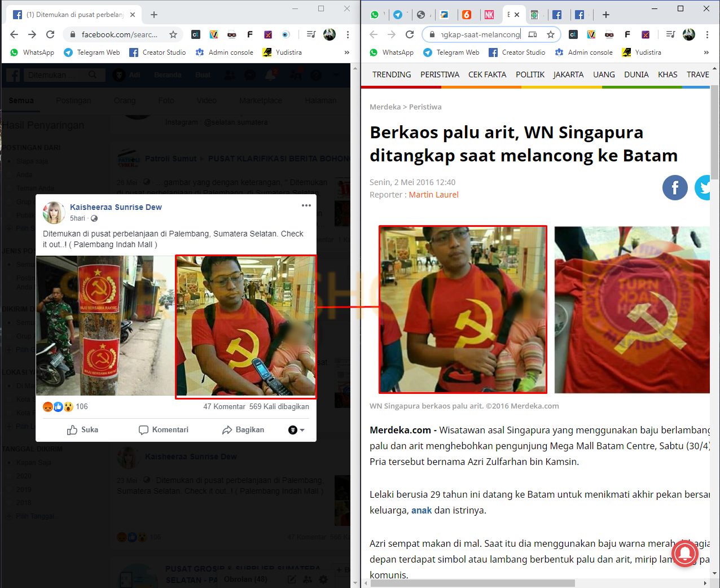Expand the 'Pilih Tanggal...' date option
The width and height of the screenshot is (720, 588).
(38, 516)
